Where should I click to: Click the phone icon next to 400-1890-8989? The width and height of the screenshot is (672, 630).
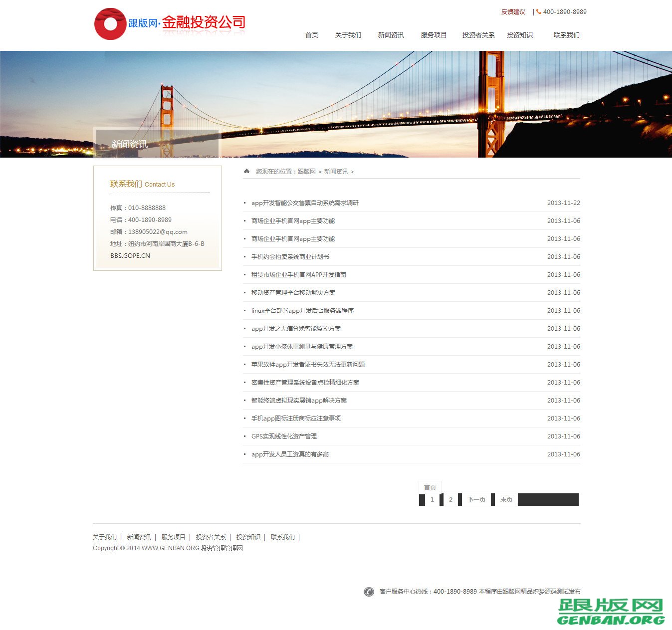[x=537, y=11]
